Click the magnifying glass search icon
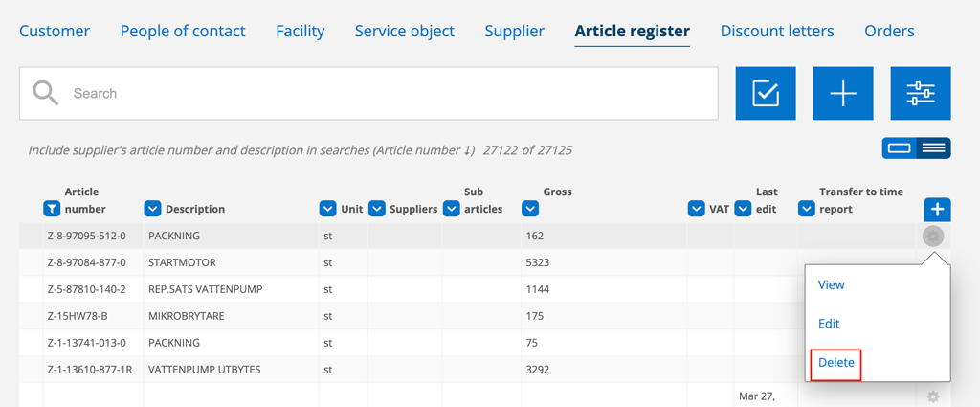 coord(46,93)
